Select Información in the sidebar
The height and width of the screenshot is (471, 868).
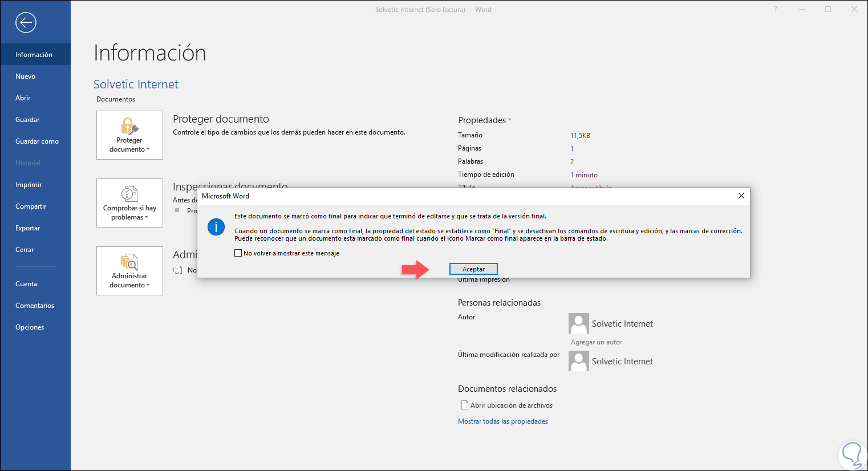point(35,55)
